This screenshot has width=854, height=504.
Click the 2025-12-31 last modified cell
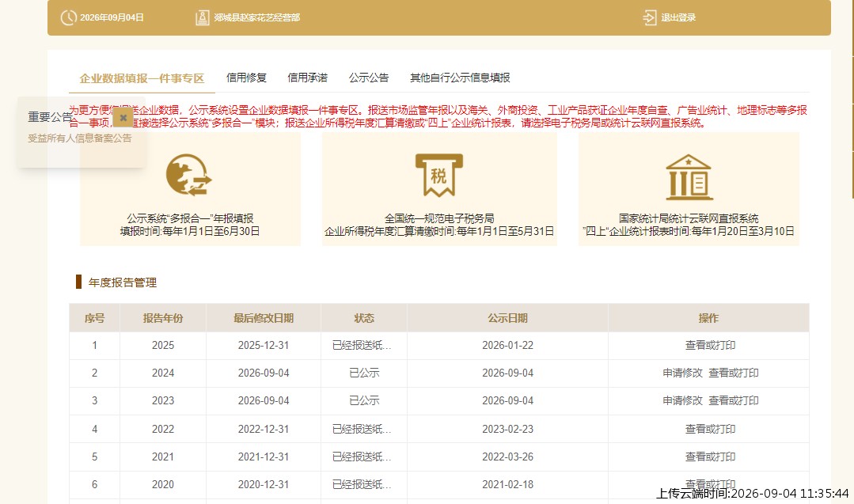(x=264, y=345)
